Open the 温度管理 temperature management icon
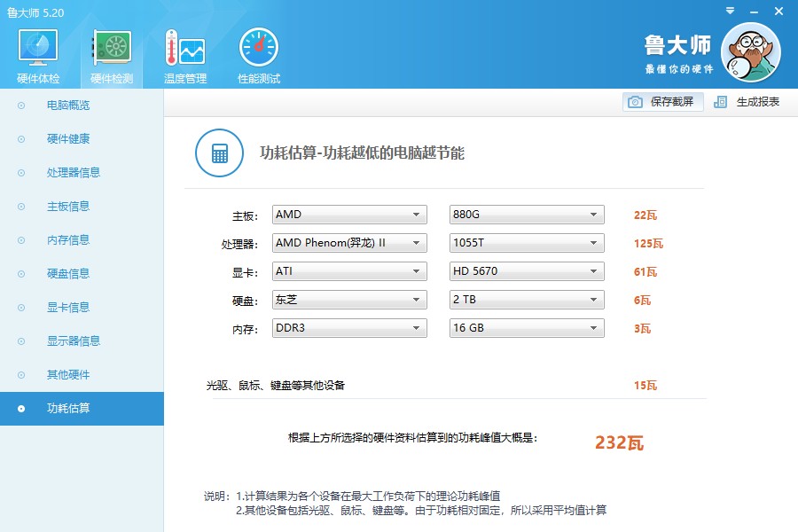Image resolution: width=798 pixels, height=532 pixels. click(184, 48)
